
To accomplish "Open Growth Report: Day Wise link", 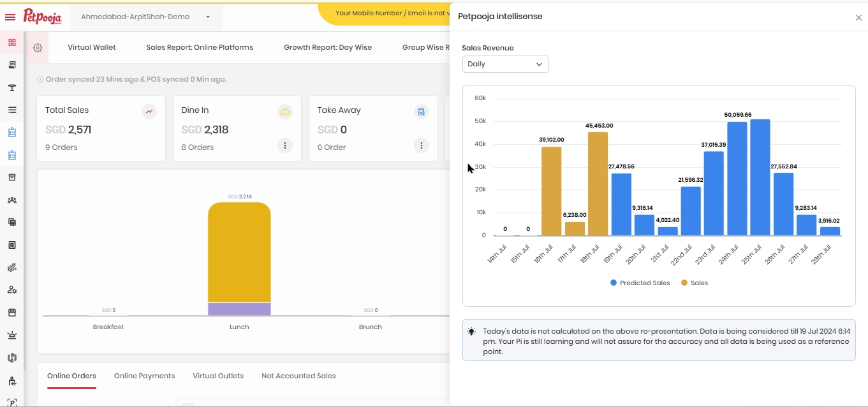I will 328,47.
